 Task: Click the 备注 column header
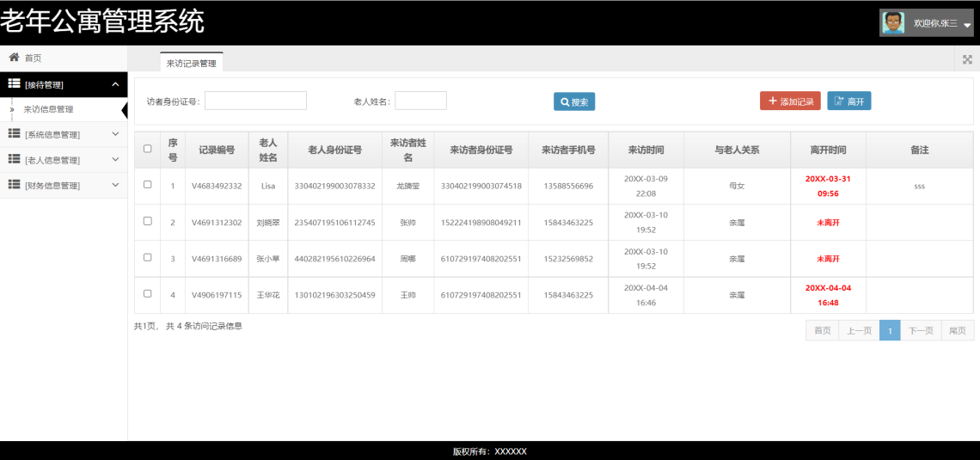[919, 150]
